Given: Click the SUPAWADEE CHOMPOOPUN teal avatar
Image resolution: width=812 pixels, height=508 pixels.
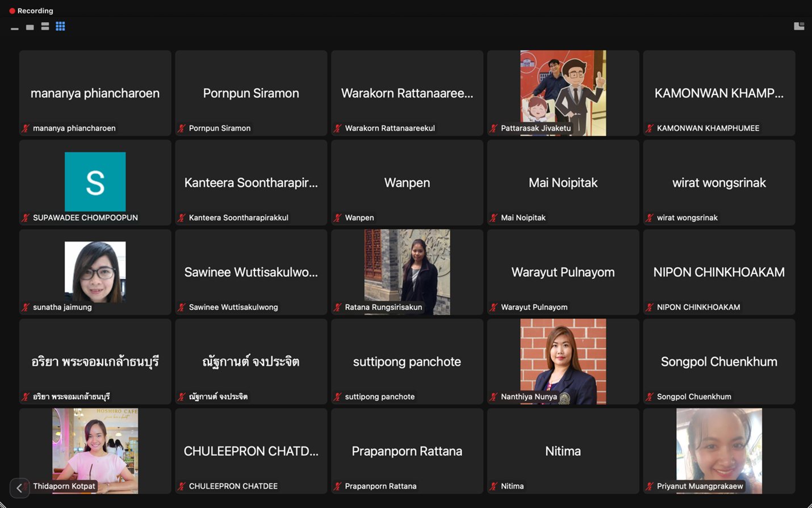Looking at the screenshot, I should click(x=95, y=181).
